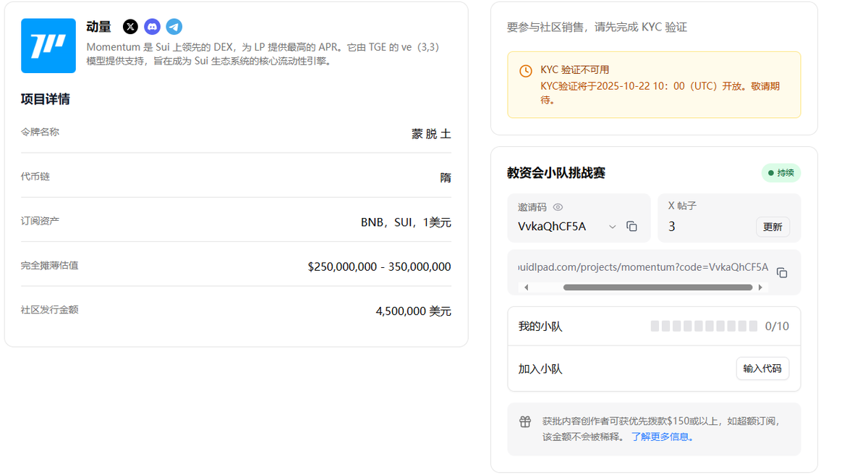Click the clock icon in KYC notice
The image size is (868, 475).
click(526, 71)
